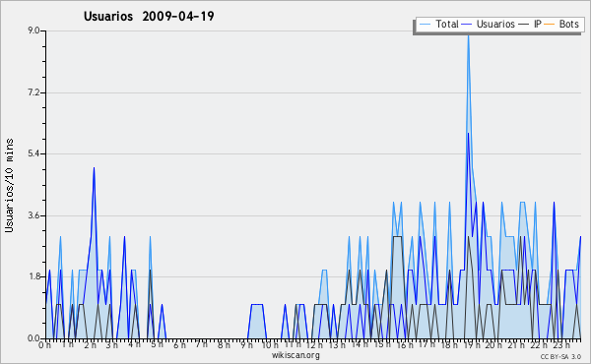591x364 pixels.
Task: Click the '8 h' x-axis tick label
Action: tap(224, 344)
